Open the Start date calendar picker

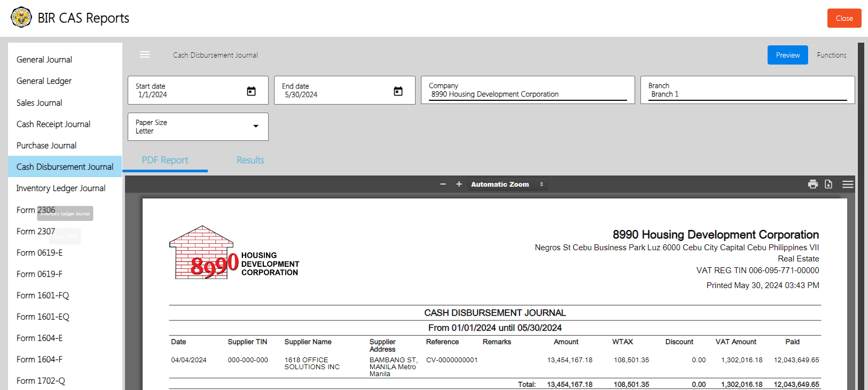click(x=251, y=91)
